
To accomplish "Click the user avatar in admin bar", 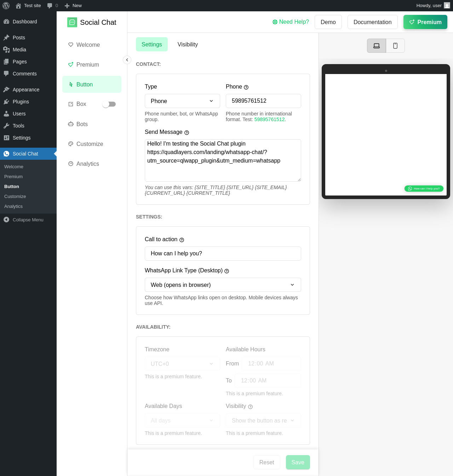I will point(447,6).
